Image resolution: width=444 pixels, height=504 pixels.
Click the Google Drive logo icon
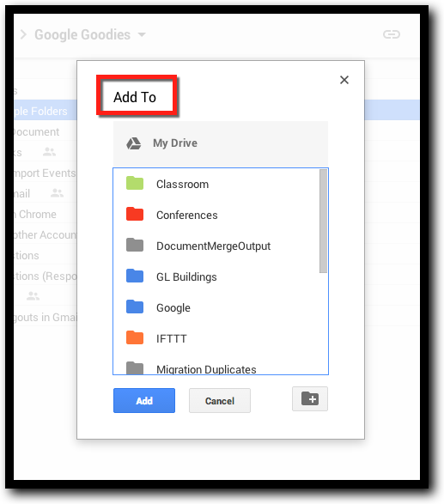pos(133,143)
